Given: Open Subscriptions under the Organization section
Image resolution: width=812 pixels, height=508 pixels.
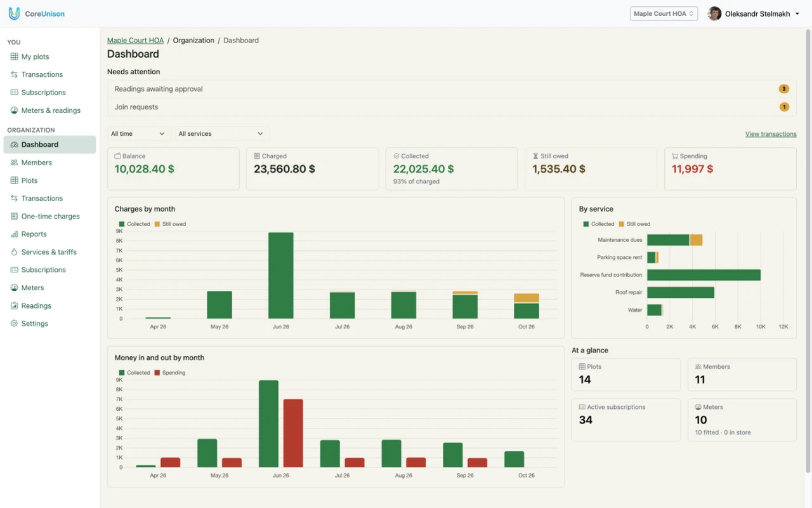Looking at the screenshot, I should coord(43,270).
